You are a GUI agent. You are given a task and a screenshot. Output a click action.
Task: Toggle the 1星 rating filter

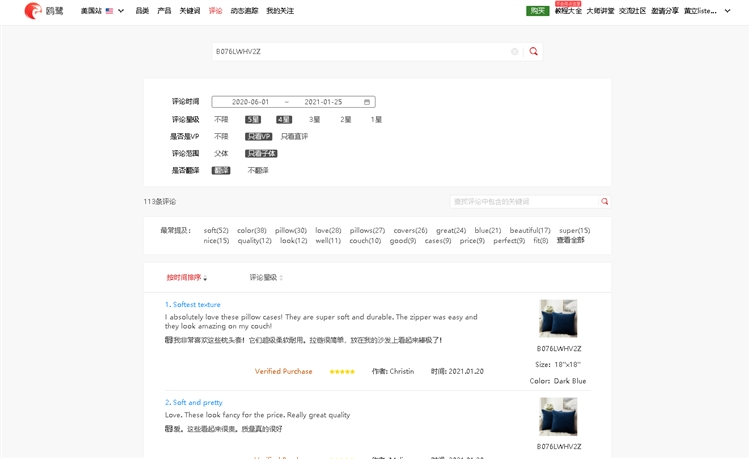(376, 120)
